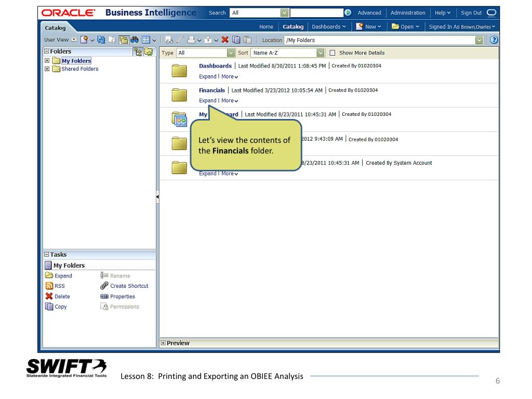Viewport: 532px width, 399px height.
Task: Open the More menu under Dashboards
Action: pos(230,76)
